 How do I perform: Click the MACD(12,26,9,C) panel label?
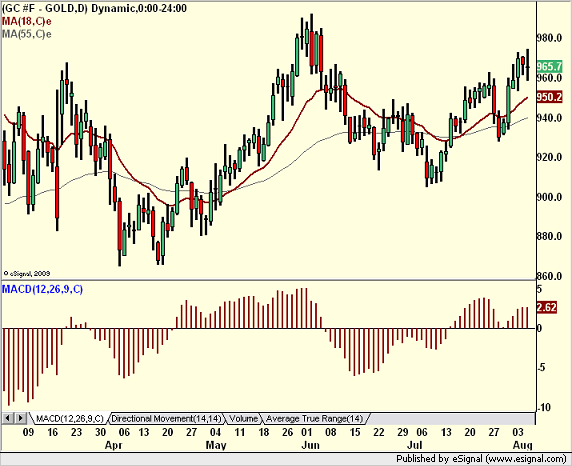(42, 289)
